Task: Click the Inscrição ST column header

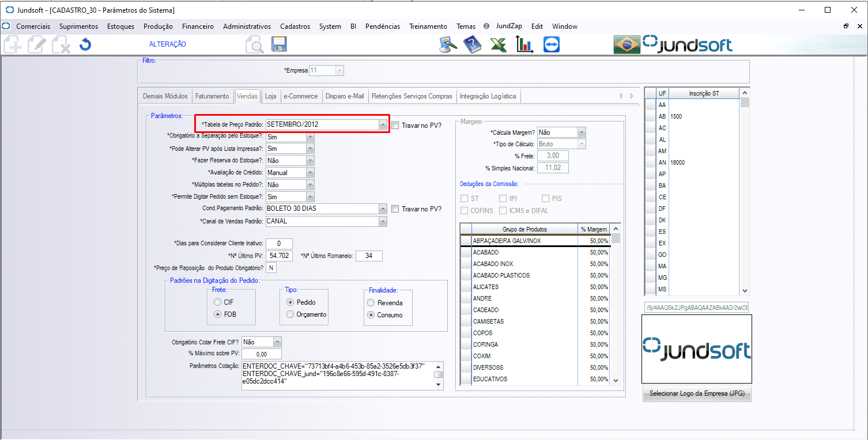Action: pos(704,93)
